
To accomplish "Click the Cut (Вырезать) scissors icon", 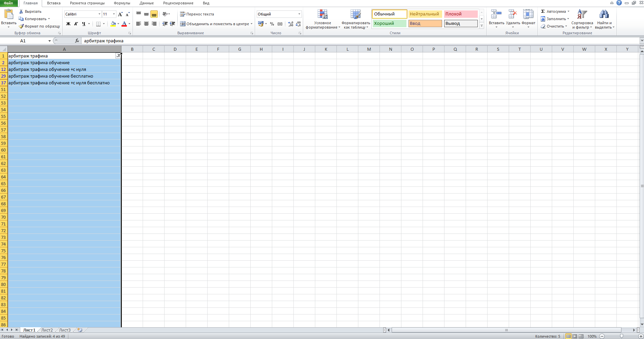I will [x=21, y=11].
